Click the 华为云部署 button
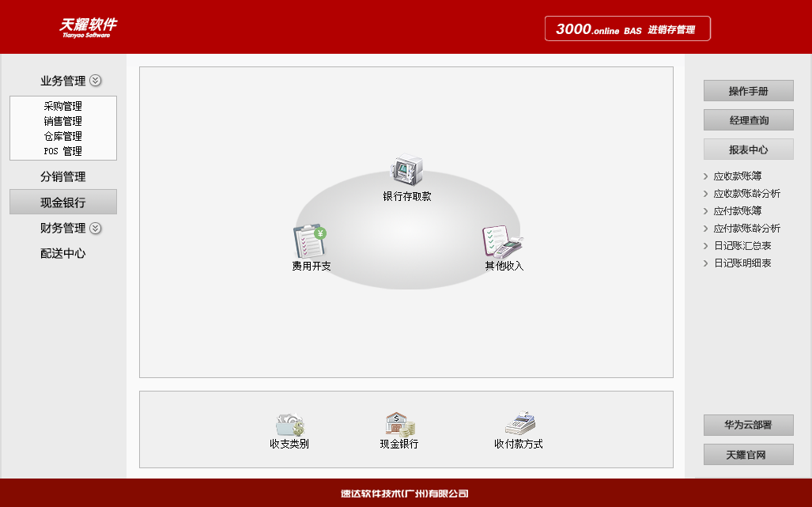The height and width of the screenshot is (507, 812). coord(748,425)
